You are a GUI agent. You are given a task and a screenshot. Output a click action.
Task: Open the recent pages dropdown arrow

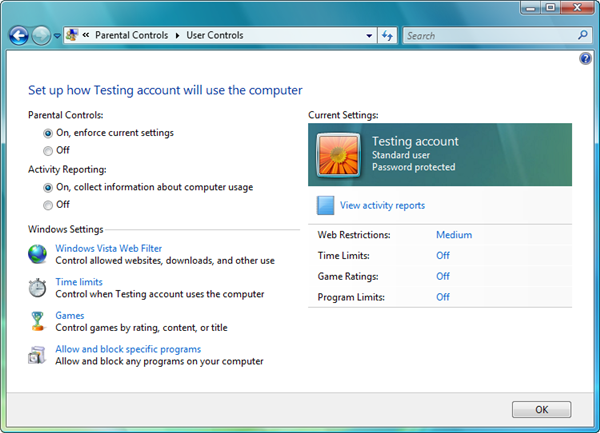coord(57,36)
